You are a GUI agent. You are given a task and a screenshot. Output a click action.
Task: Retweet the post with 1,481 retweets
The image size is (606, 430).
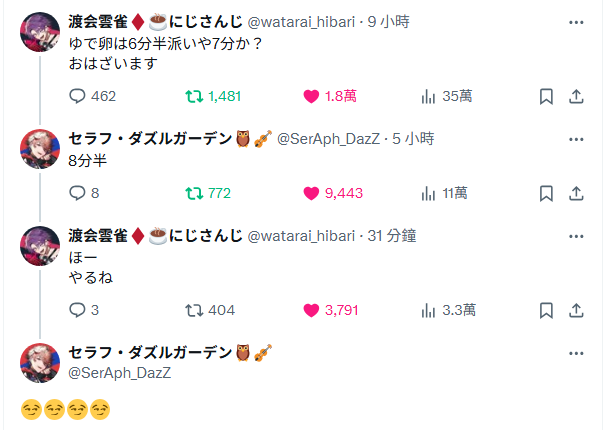tap(195, 96)
